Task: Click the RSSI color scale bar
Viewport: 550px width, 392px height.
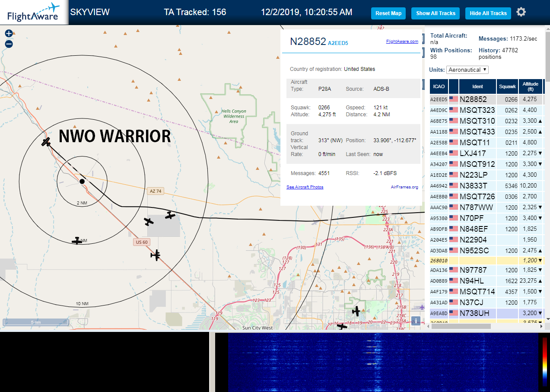Action: (x=544, y=361)
